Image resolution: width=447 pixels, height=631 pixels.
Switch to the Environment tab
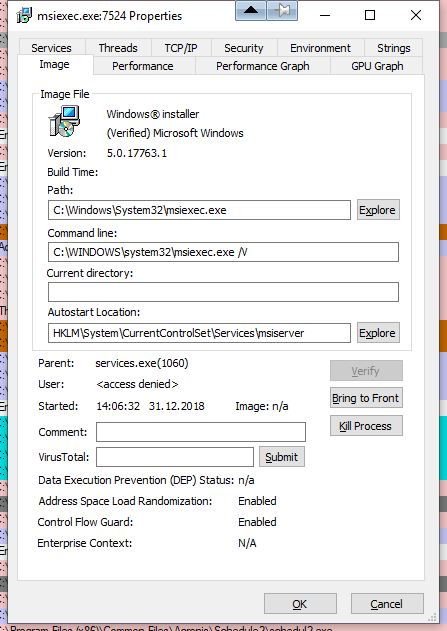pos(320,48)
